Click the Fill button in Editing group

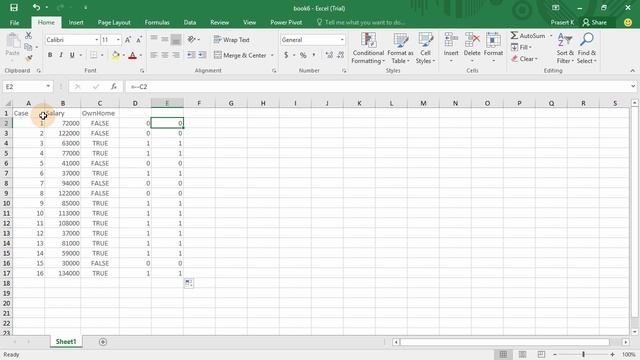coord(521,47)
